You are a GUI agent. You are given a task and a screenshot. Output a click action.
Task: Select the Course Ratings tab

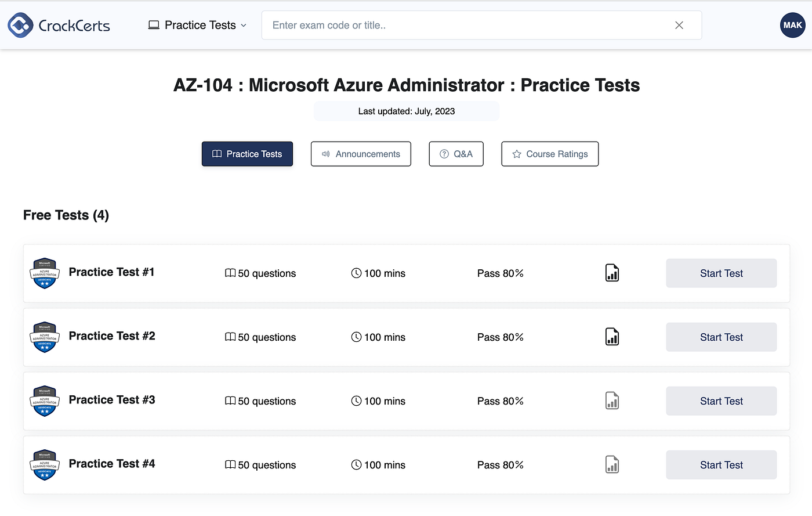[550, 154]
